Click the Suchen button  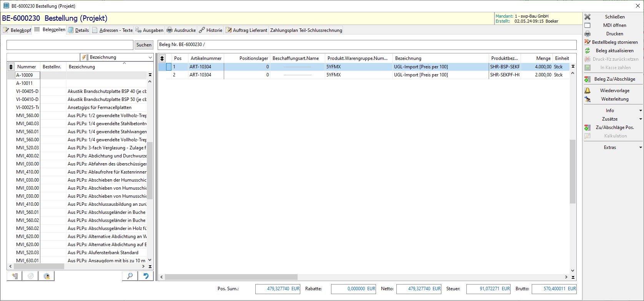[144, 45]
